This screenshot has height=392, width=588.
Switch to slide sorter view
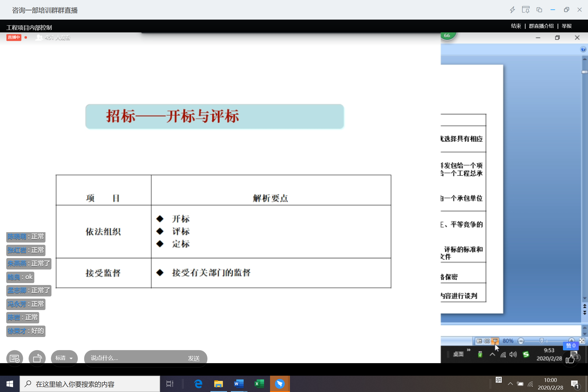(487, 341)
